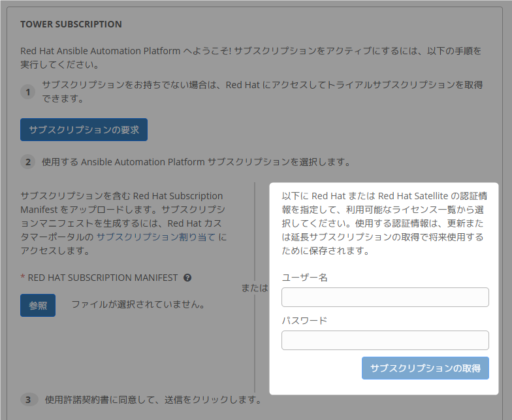
Task: Open the サブスクリプション割り当て link
Action: 156,237
